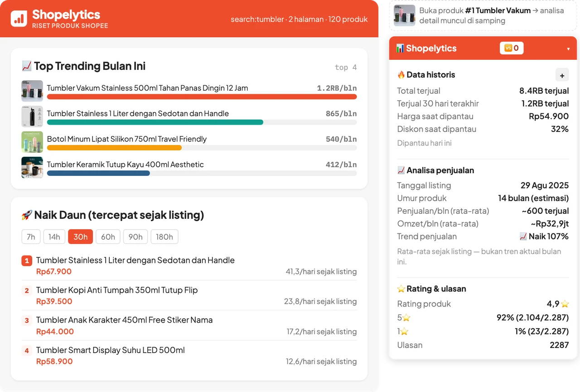Click the 92% (2.104/2.287) five-star value
This screenshot has width=580, height=392.
pos(532,317)
